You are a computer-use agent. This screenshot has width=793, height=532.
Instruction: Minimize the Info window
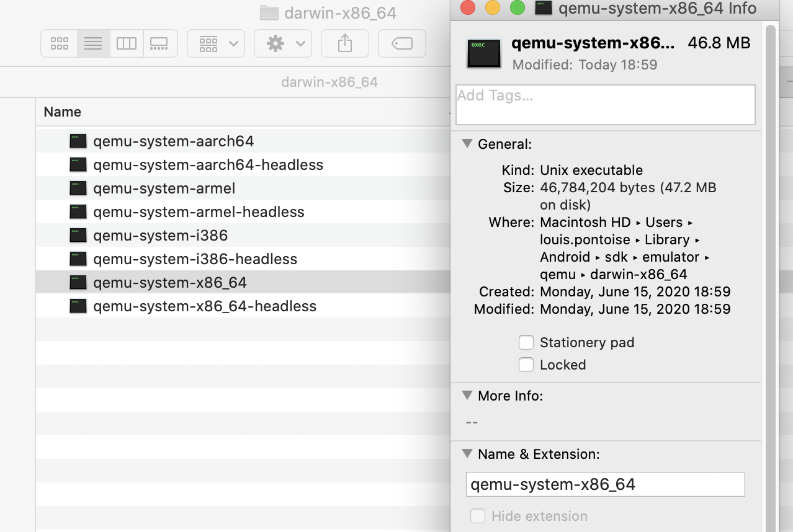coord(492,8)
